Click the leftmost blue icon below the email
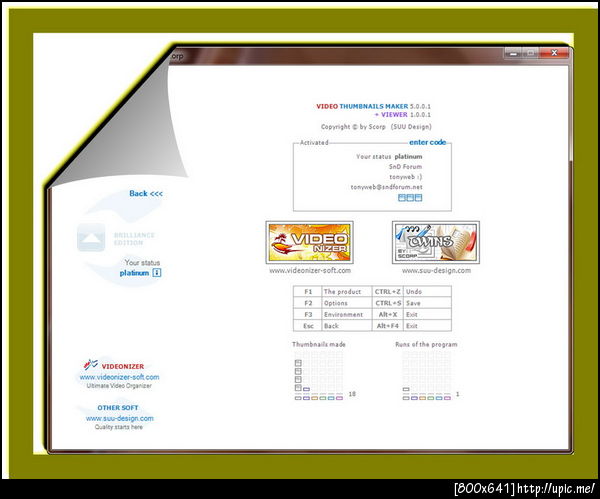Image resolution: width=600 pixels, height=499 pixels. pyautogui.click(x=401, y=198)
